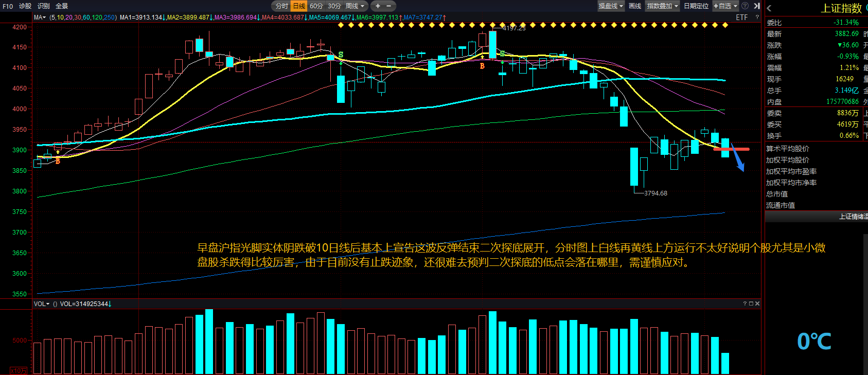Switch to 分时 intraday chart view

[x=281, y=6]
